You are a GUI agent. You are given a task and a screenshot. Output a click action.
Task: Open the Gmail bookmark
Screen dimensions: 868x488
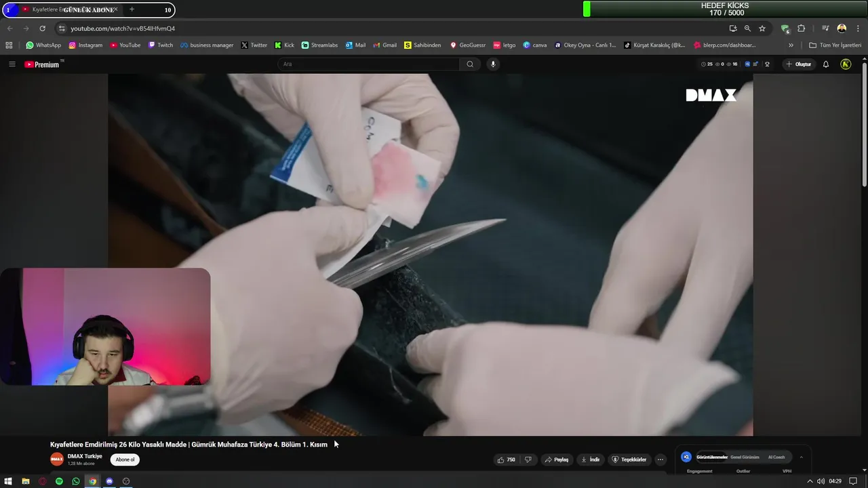384,45
